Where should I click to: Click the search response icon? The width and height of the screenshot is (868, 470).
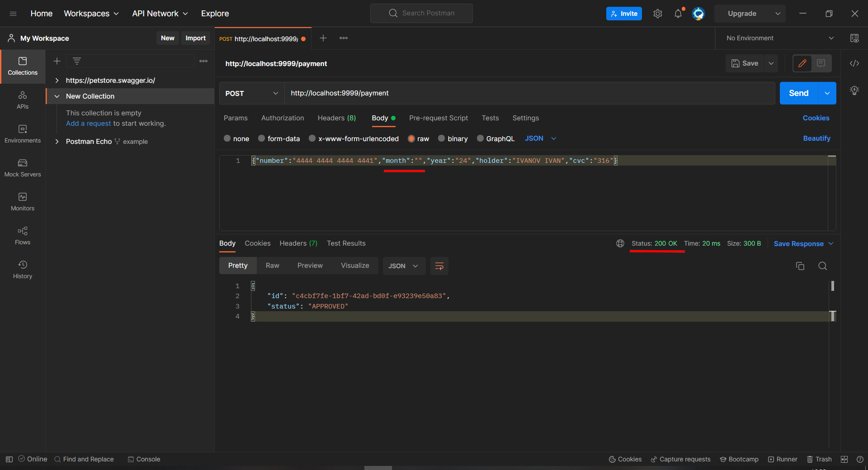(822, 266)
